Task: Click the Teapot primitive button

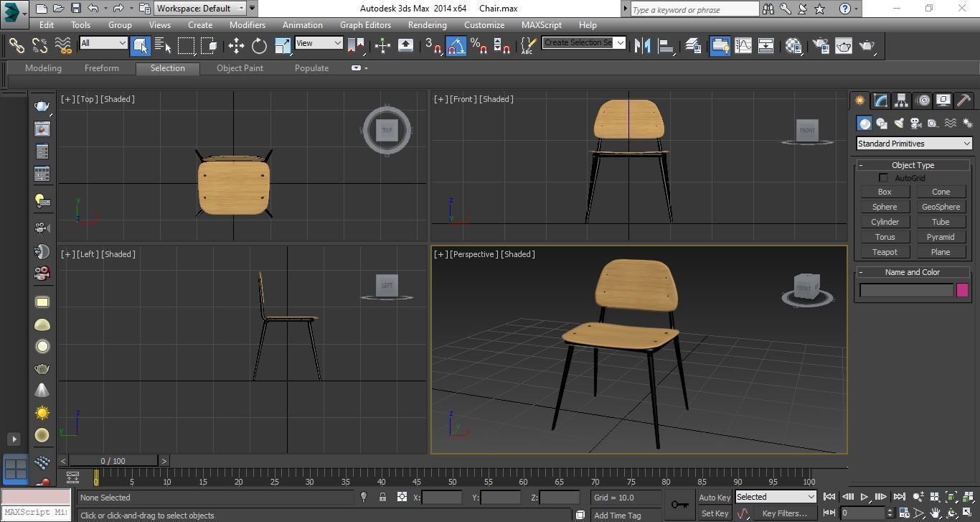Action: [x=885, y=251]
